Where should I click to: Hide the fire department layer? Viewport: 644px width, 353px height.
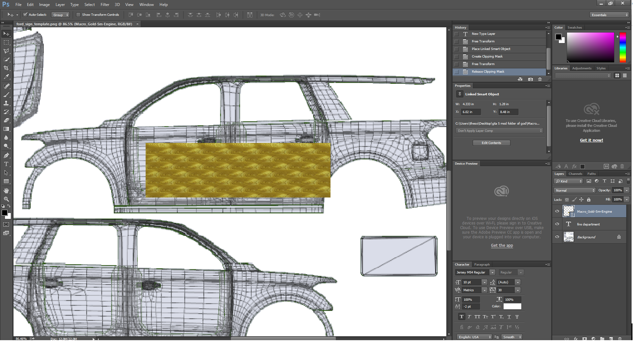pos(557,224)
